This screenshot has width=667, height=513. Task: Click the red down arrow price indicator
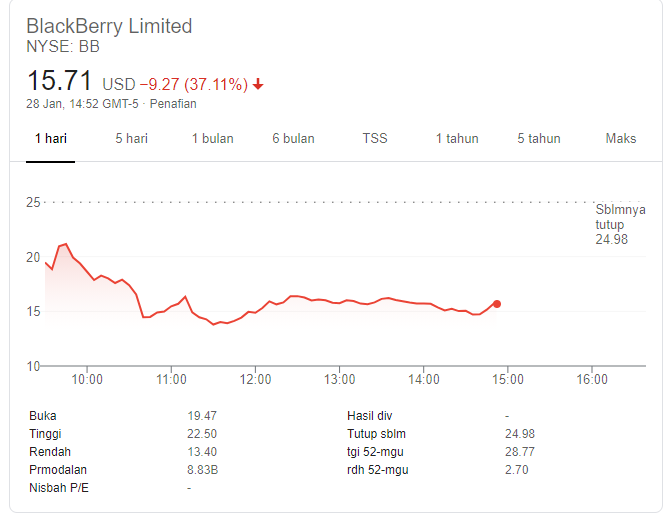click(258, 84)
